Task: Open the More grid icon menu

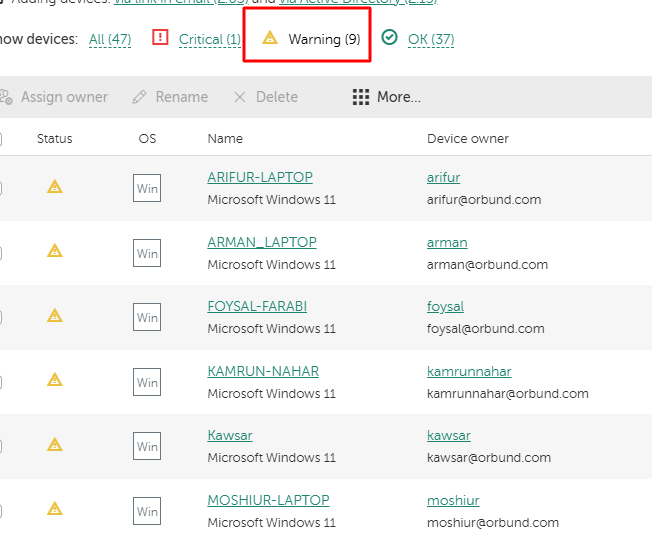Action: [x=361, y=97]
